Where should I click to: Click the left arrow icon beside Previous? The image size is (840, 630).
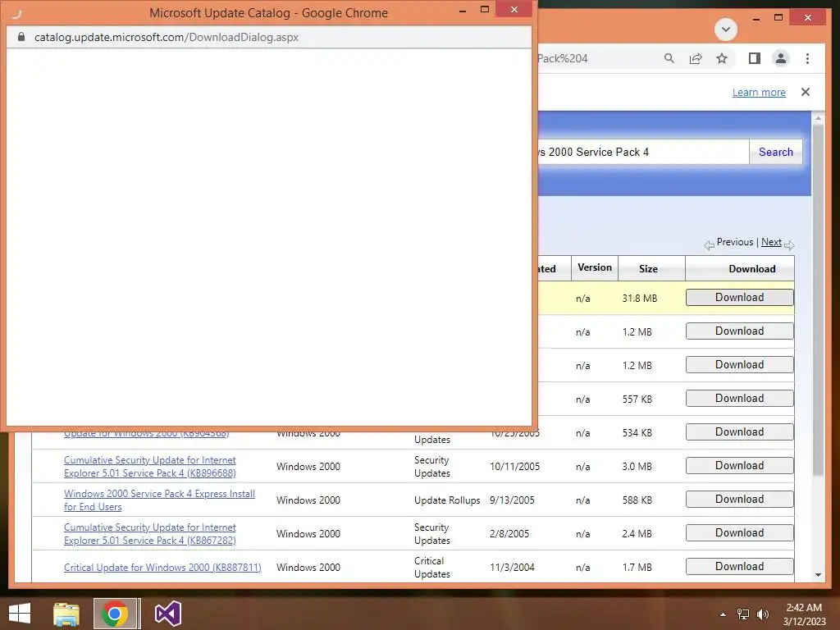click(710, 245)
